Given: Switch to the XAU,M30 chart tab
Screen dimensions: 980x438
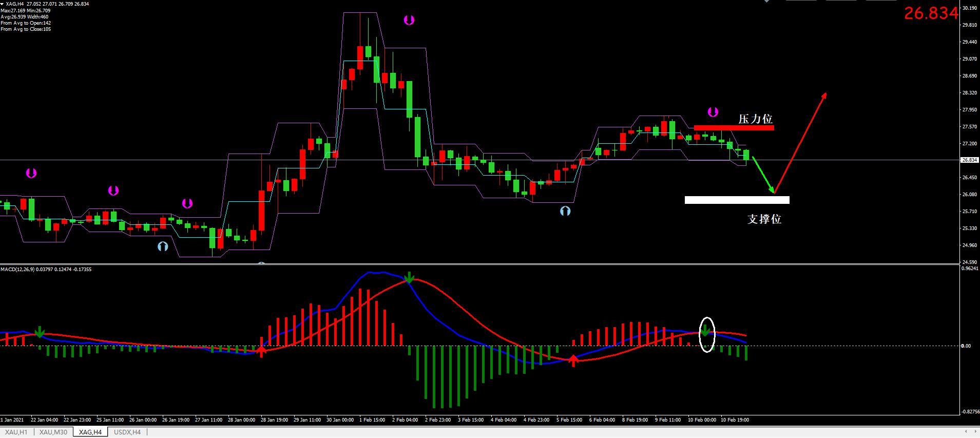Looking at the screenshot, I should pyautogui.click(x=53, y=432).
